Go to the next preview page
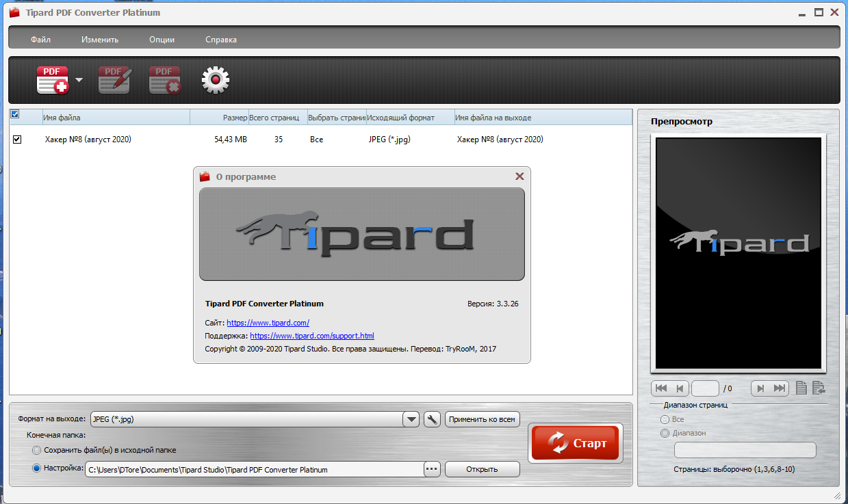Viewport: 848px width, 504px height. click(760, 388)
